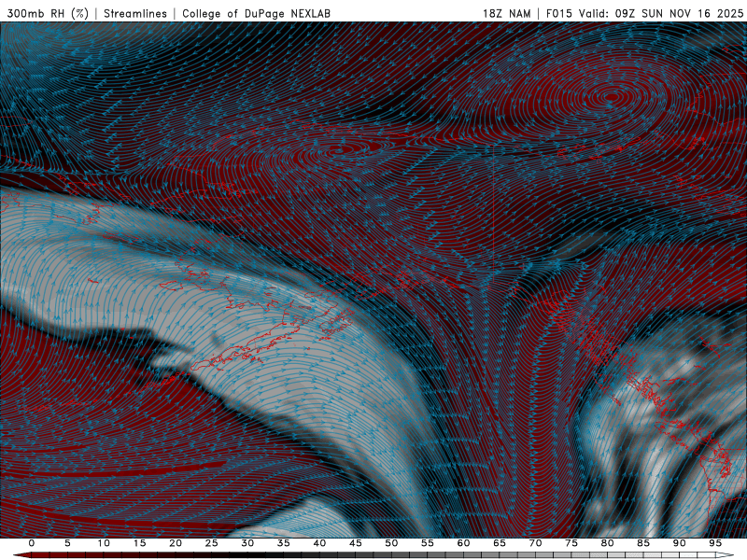Click the '70' value on the color scale

(x=535, y=543)
